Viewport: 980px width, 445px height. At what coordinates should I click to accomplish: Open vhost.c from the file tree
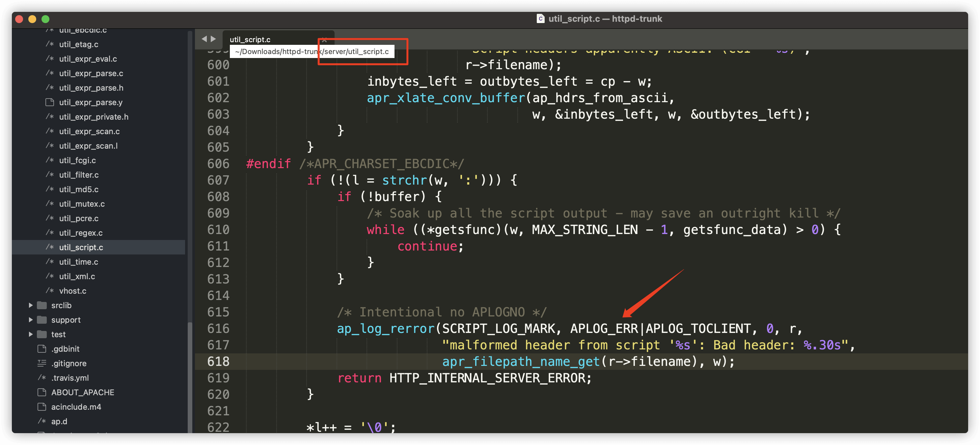tap(73, 291)
